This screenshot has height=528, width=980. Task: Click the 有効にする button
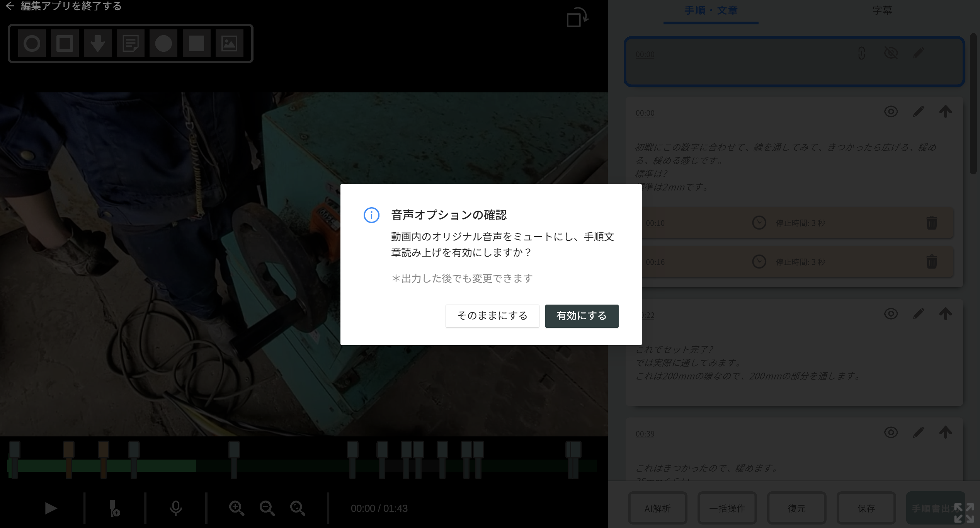tap(582, 316)
